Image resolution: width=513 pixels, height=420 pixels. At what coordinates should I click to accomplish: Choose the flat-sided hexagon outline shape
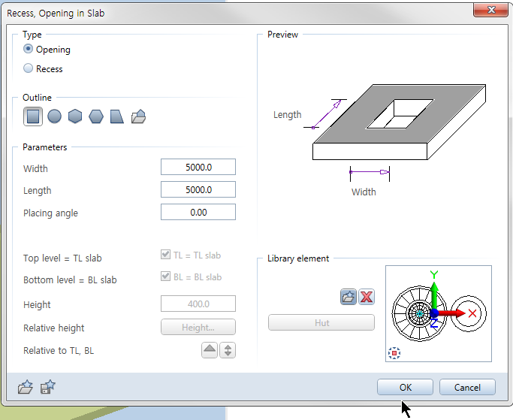click(96, 116)
